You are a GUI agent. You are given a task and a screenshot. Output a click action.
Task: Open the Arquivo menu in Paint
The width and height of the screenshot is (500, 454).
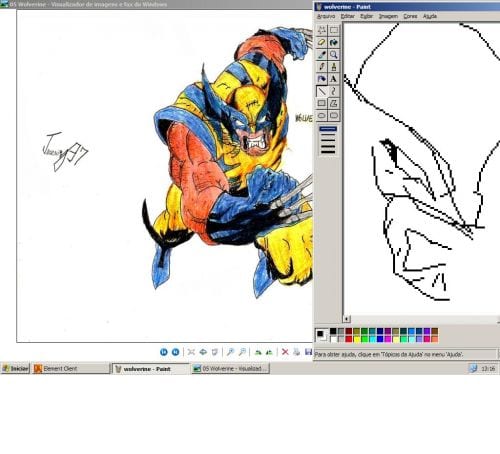[x=326, y=16]
